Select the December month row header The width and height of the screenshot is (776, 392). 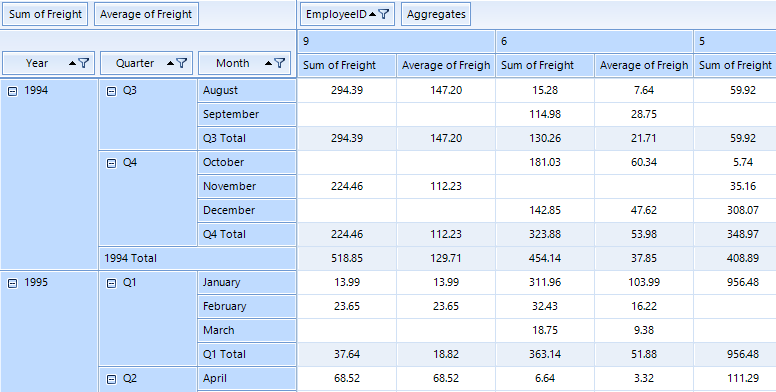tap(247, 210)
